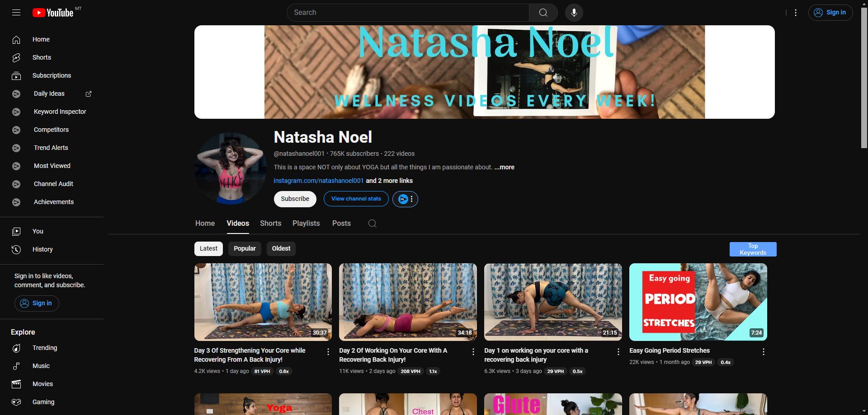The width and height of the screenshot is (868, 415).
Task: Click the Trending flame icon
Action: pyautogui.click(x=16, y=348)
